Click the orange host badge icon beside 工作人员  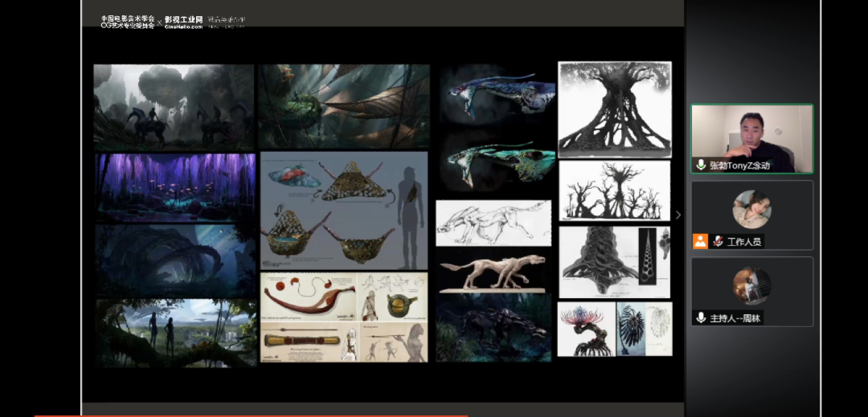coord(700,241)
